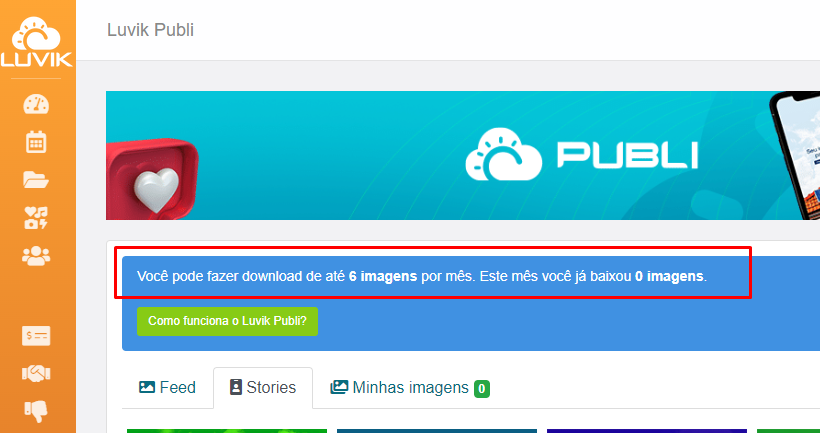Viewport: 820px width, 433px height.
Task: Open the handshake icon in sidebar
Action: pos(36,373)
